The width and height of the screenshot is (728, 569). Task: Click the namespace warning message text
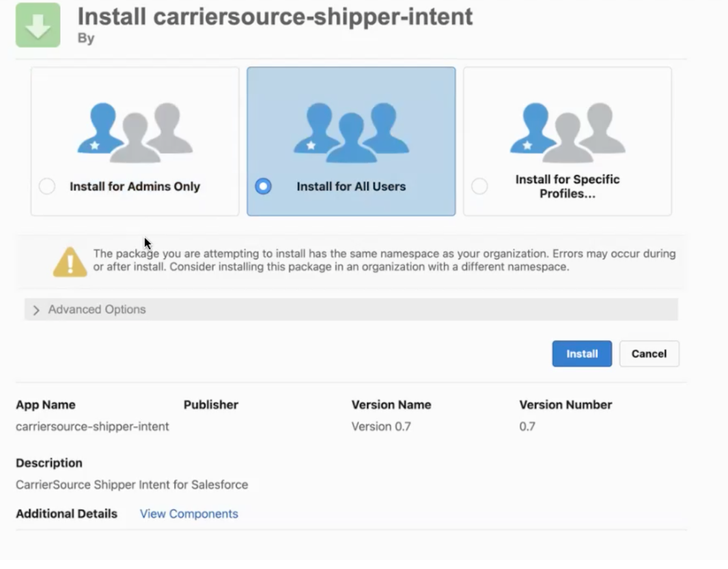384,260
